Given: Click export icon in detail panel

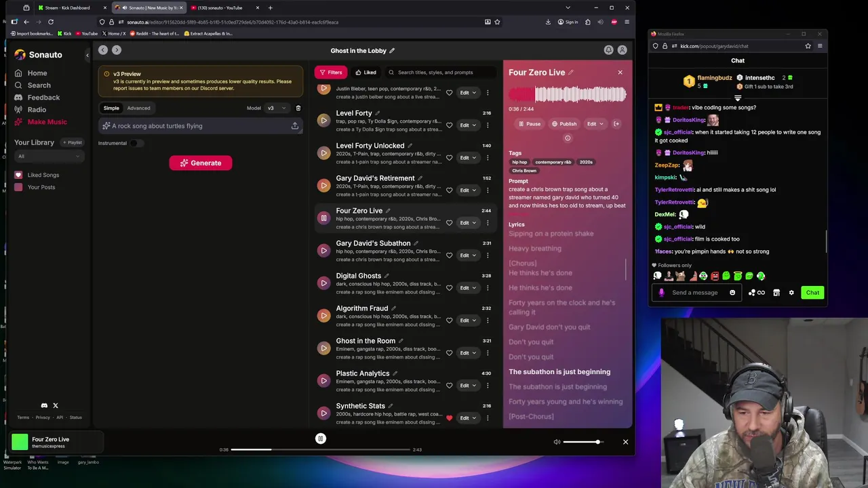Looking at the screenshot, I should click(x=616, y=124).
